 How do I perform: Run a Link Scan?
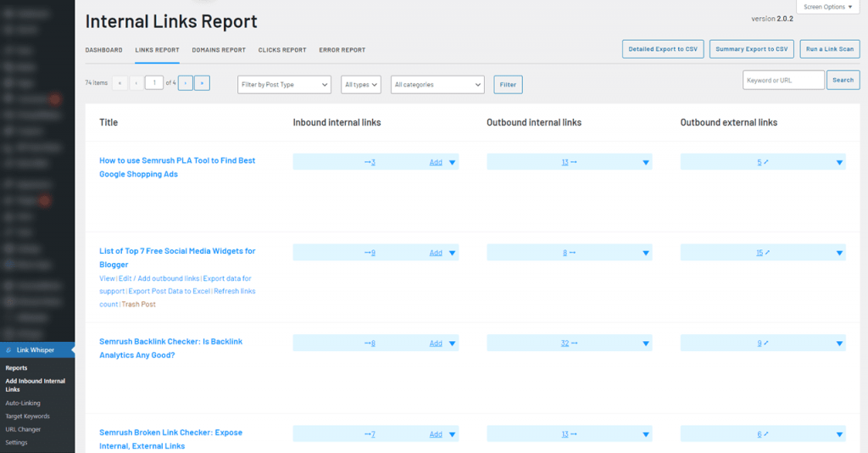coord(829,48)
